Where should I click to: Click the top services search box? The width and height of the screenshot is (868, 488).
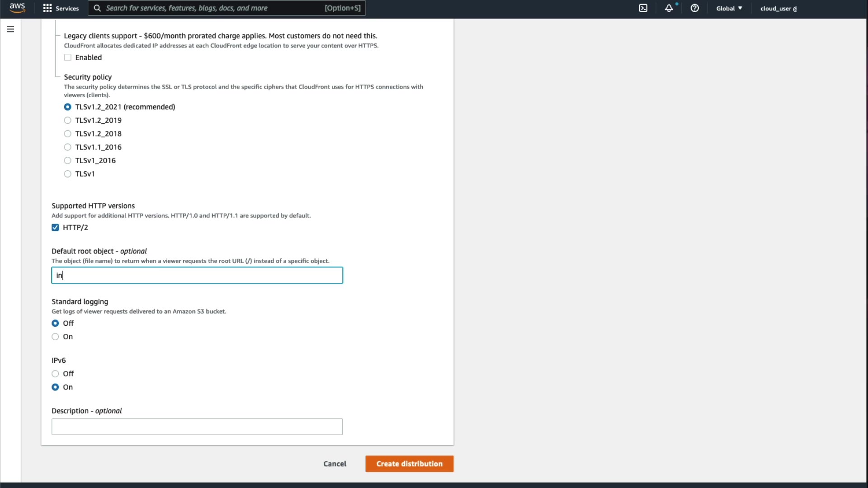coord(212,8)
